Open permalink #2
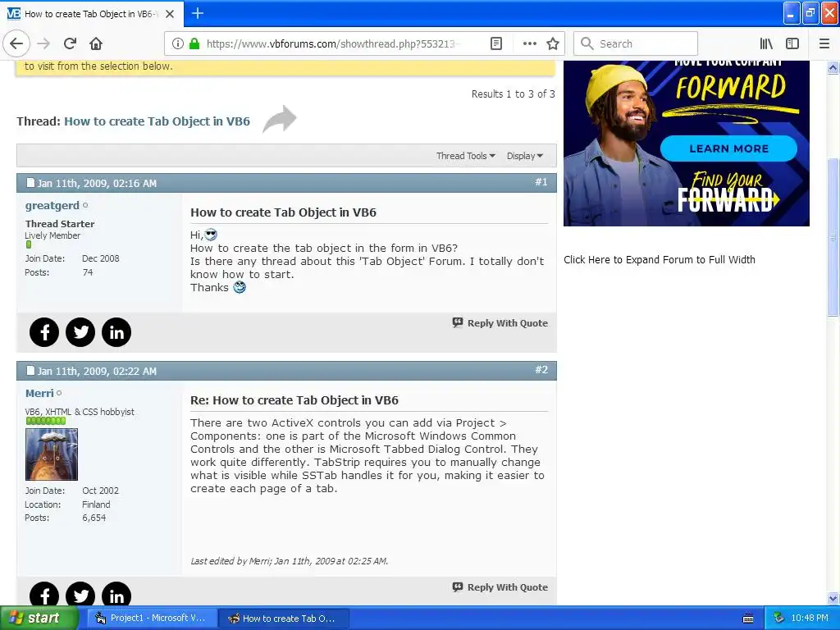The image size is (840, 630). coord(541,370)
